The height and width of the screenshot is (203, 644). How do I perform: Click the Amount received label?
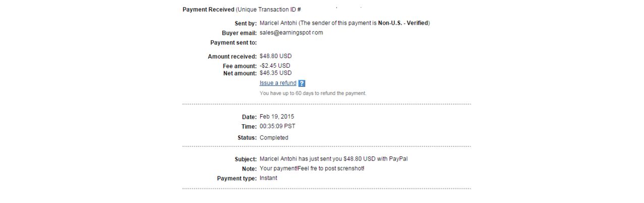232,57
